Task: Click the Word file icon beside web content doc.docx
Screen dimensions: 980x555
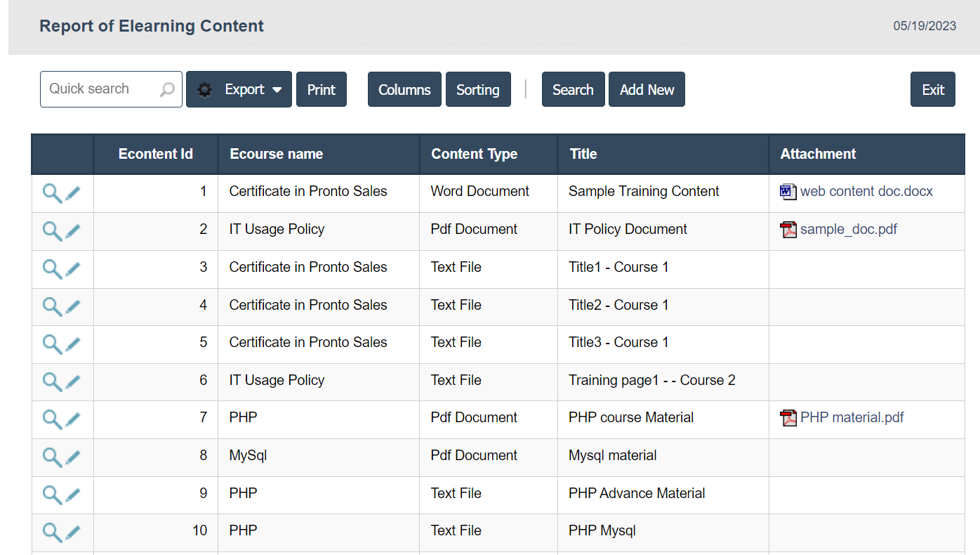Action: pyautogui.click(x=788, y=192)
